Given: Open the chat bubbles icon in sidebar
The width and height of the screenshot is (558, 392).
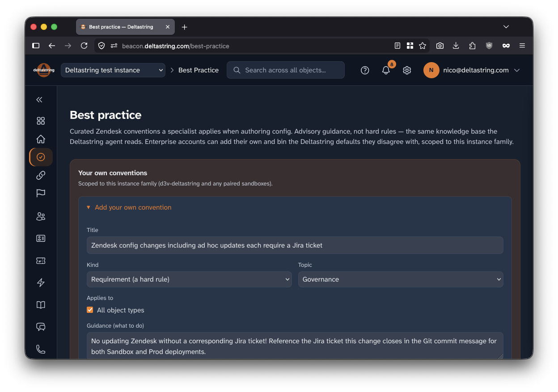Looking at the screenshot, I should click(41, 327).
